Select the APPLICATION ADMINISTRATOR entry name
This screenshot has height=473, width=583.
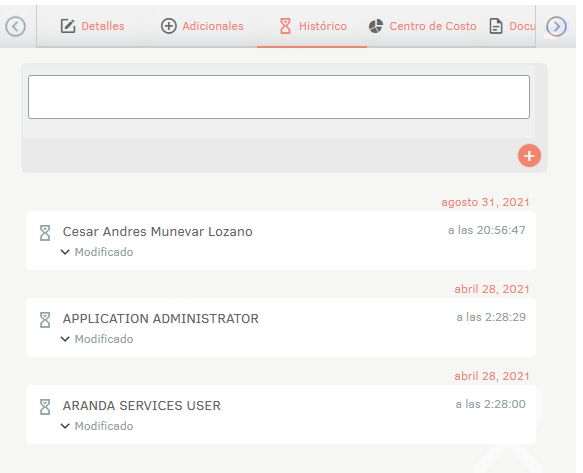point(161,319)
